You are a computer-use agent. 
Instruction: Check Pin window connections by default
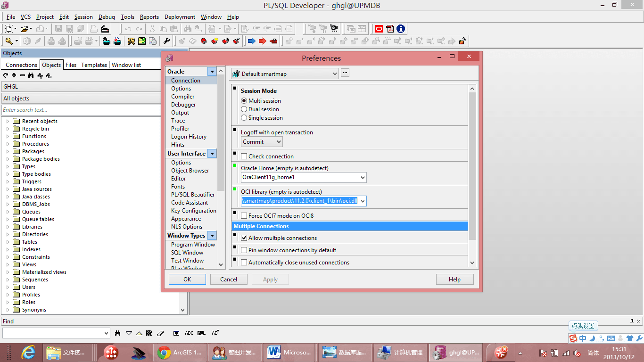pos(244,250)
